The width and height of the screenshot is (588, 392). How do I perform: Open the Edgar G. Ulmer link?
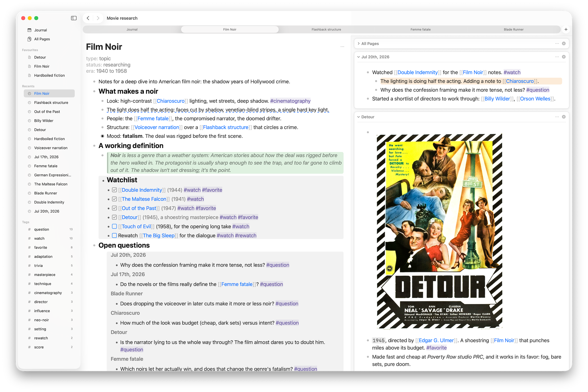[x=436, y=340]
